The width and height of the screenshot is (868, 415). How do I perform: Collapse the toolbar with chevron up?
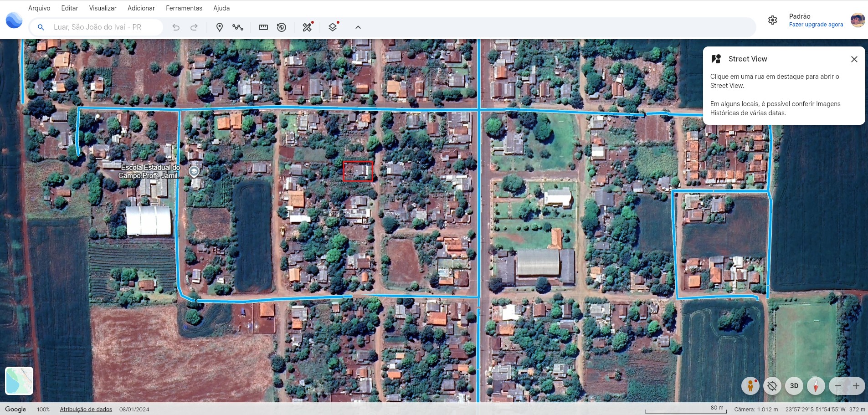point(358,27)
